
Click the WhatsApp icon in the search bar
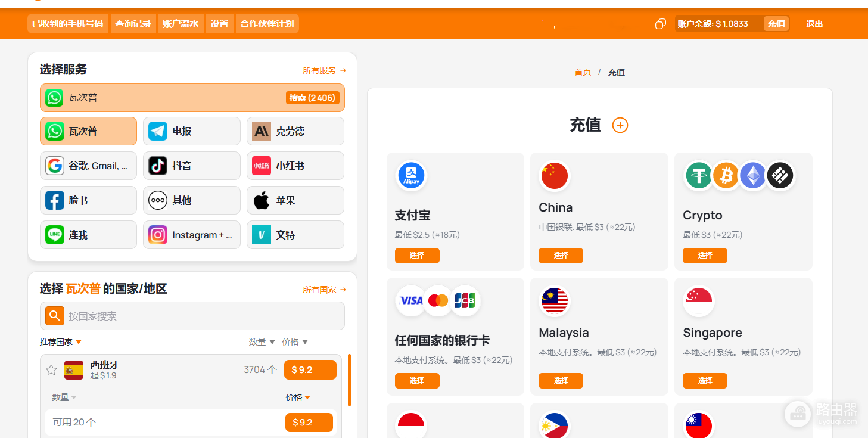(54, 98)
